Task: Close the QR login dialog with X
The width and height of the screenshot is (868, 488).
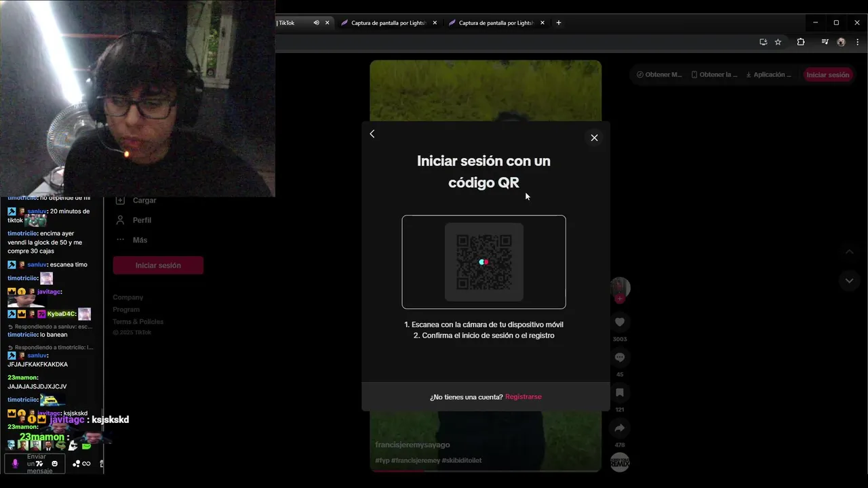Action: point(594,138)
